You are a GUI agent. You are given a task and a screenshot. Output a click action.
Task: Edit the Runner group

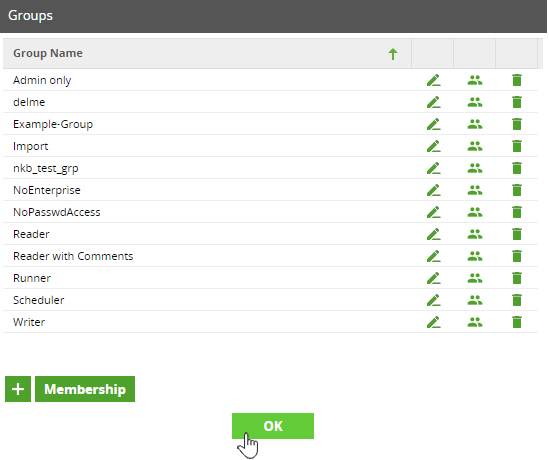click(433, 278)
